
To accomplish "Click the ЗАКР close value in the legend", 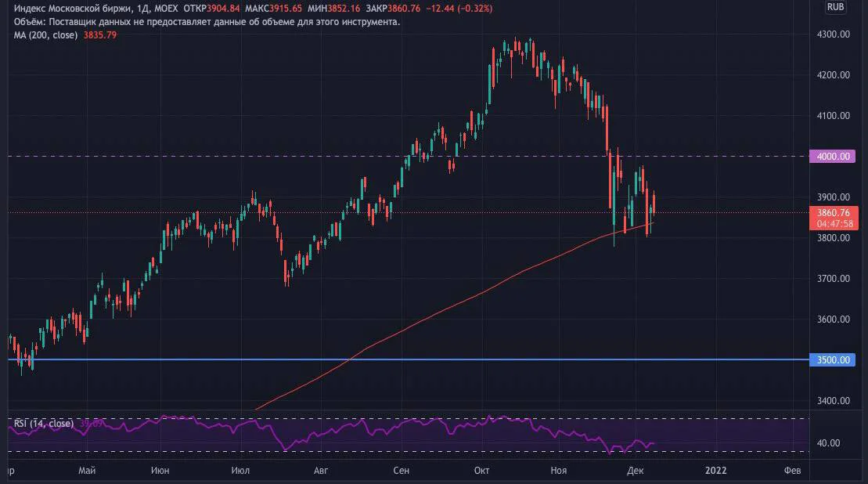I will [404, 9].
